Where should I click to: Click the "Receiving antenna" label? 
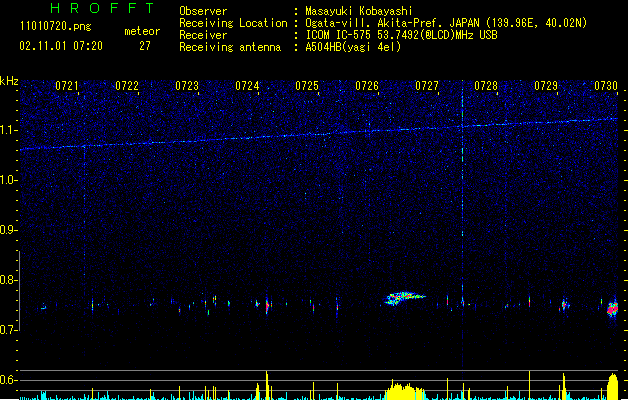tap(230, 47)
